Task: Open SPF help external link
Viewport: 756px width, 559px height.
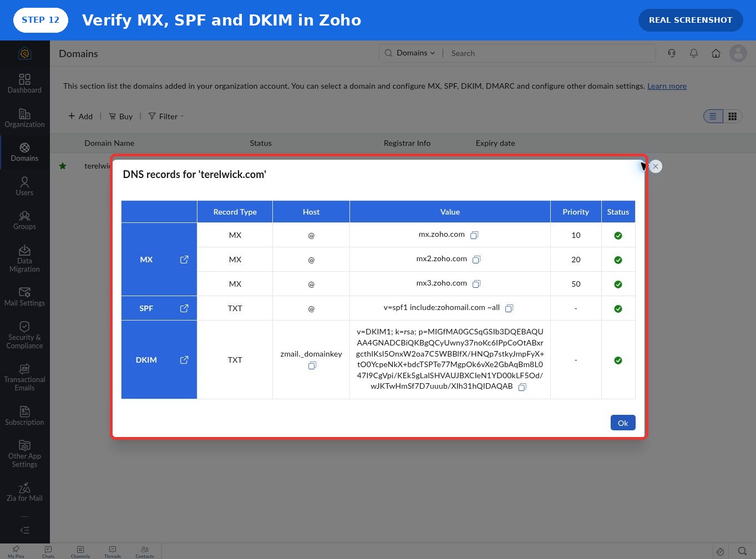Action: [184, 308]
